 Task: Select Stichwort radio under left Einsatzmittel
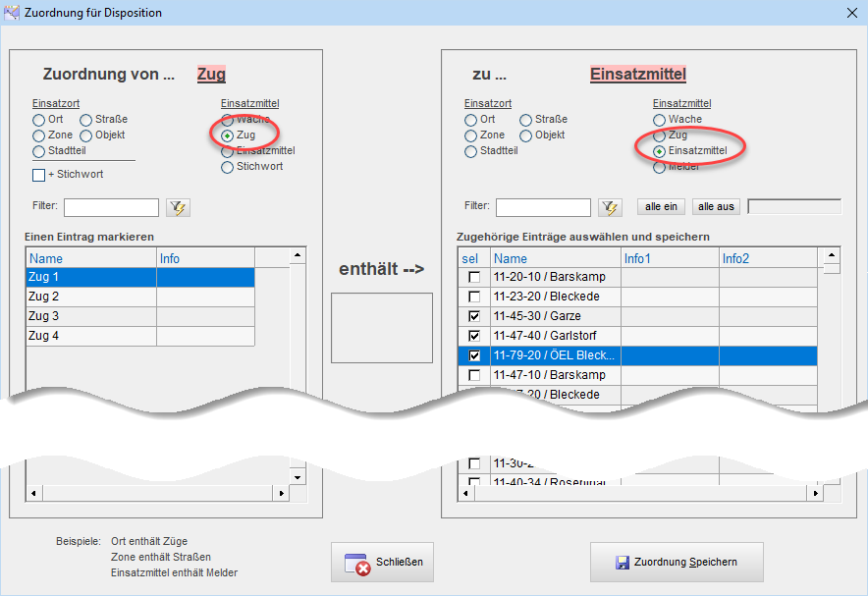(228, 167)
